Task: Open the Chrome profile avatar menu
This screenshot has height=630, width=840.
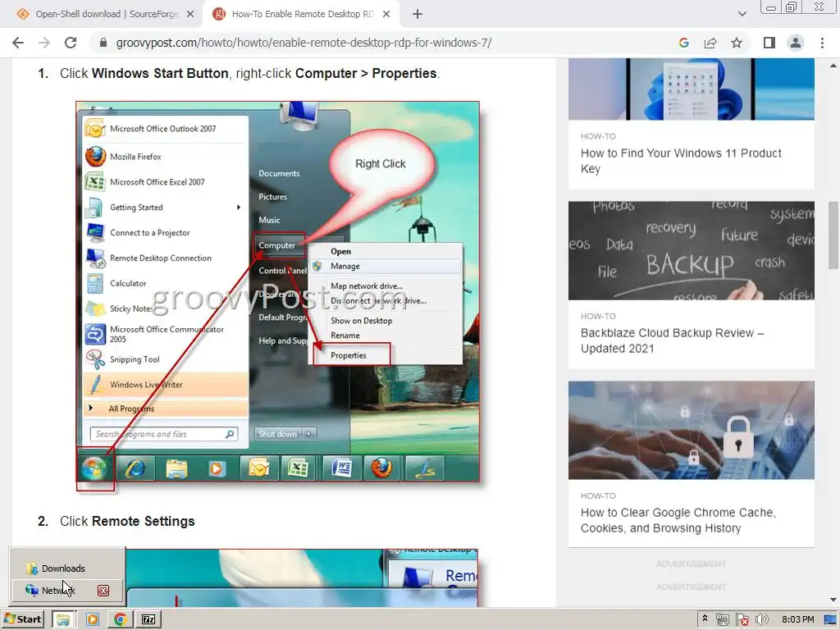Action: coord(796,43)
